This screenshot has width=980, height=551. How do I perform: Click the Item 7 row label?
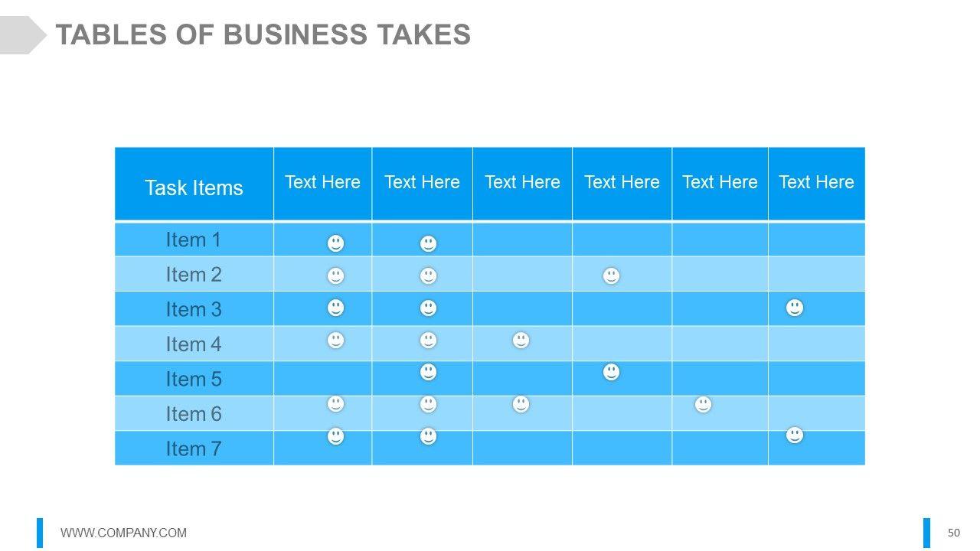tap(194, 448)
